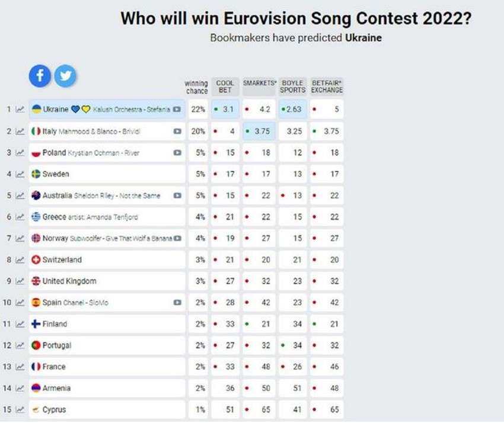The width and height of the screenshot is (504, 423).
Task: Play video for Italy's Brividi entry
Action: 177,132
